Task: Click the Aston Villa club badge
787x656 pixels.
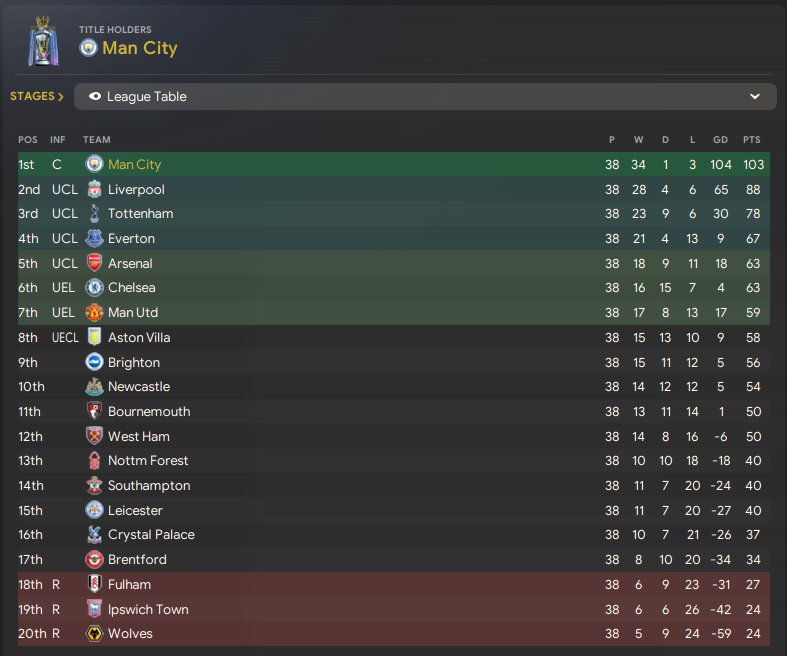Action: point(94,337)
